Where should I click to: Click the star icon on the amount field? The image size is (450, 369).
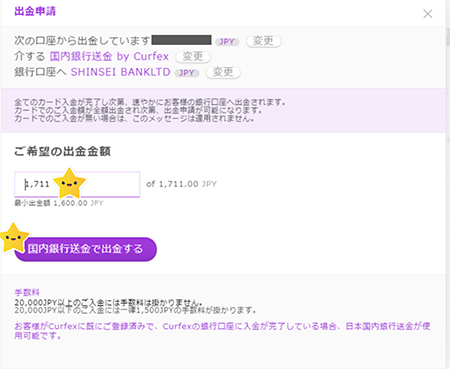[69, 183]
